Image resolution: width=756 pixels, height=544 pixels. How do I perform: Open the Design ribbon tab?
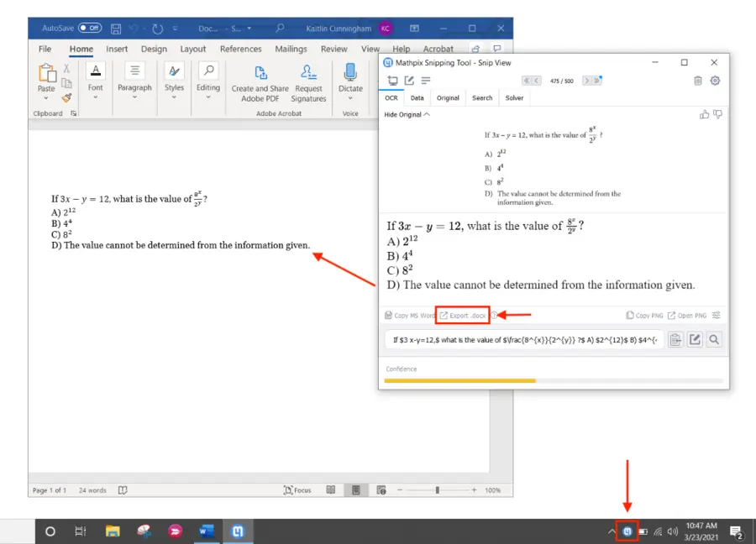tap(154, 49)
